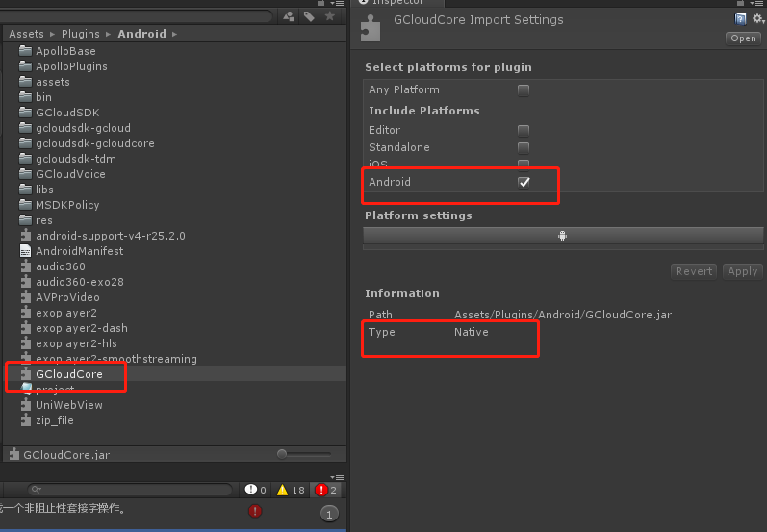Click the AVProVideo plugin icon

[x=25, y=297]
